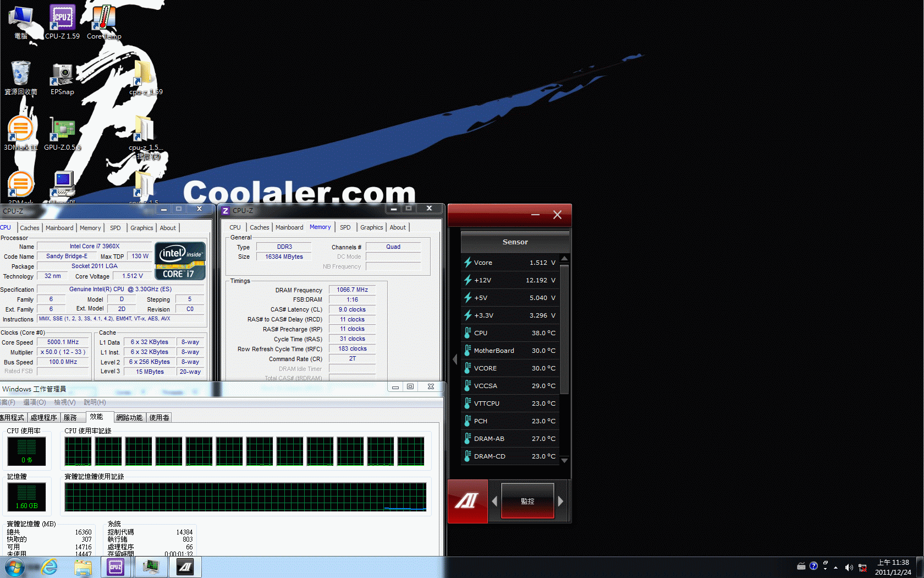The image size is (924, 578).
Task: Select the CPU-Z taskbar button
Action: (x=116, y=567)
